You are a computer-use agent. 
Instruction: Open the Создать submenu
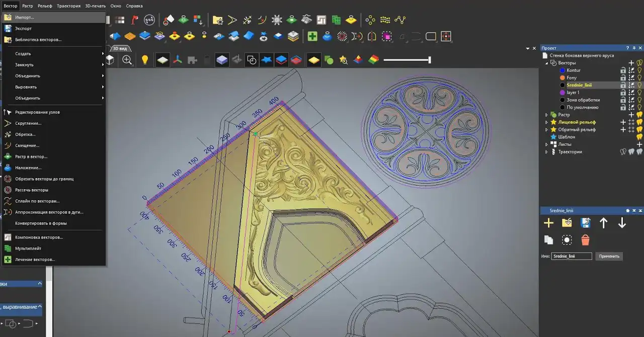54,54
